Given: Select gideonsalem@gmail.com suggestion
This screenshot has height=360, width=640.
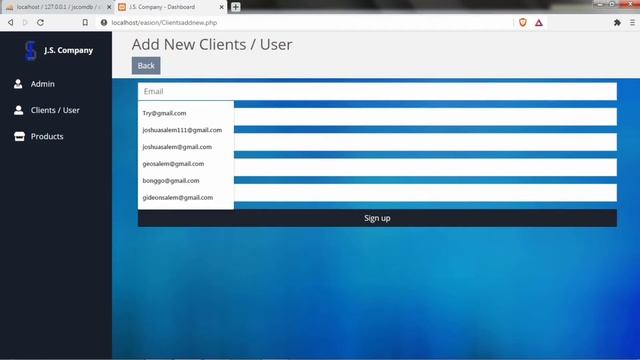Looking at the screenshot, I should click(x=186, y=198).
